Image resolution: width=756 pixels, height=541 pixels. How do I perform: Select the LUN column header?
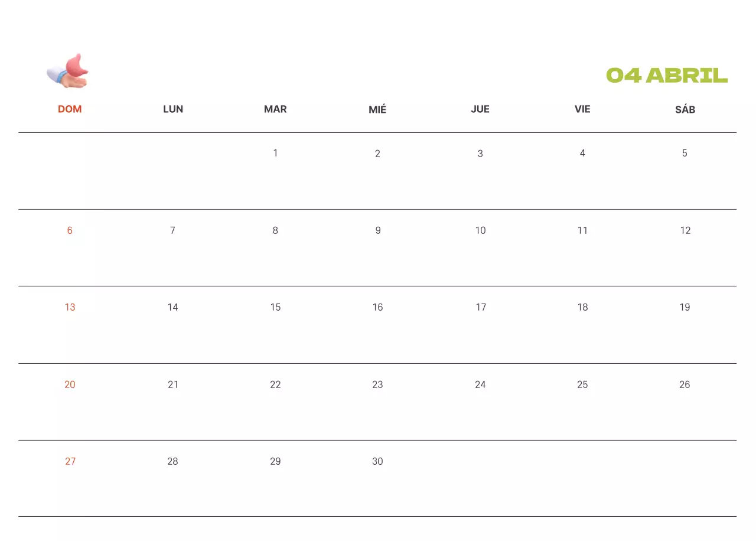coord(173,109)
